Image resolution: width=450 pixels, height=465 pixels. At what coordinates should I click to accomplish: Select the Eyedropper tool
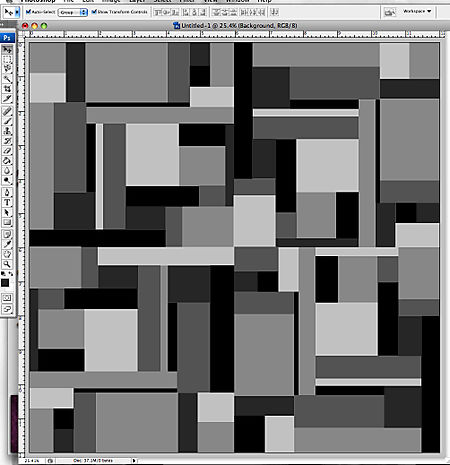click(x=7, y=244)
